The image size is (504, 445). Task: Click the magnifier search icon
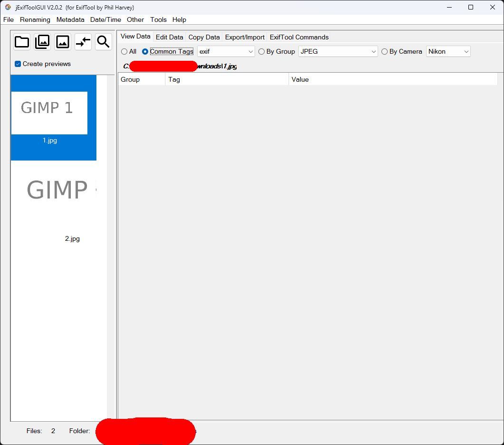point(103,42)
